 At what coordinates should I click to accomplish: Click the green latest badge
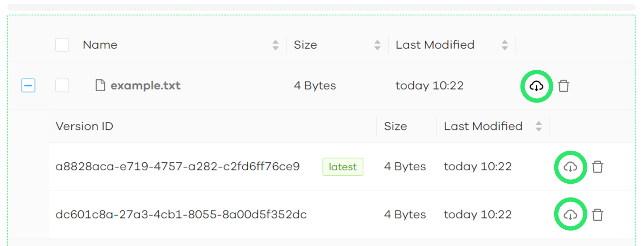tap(343, 167)
